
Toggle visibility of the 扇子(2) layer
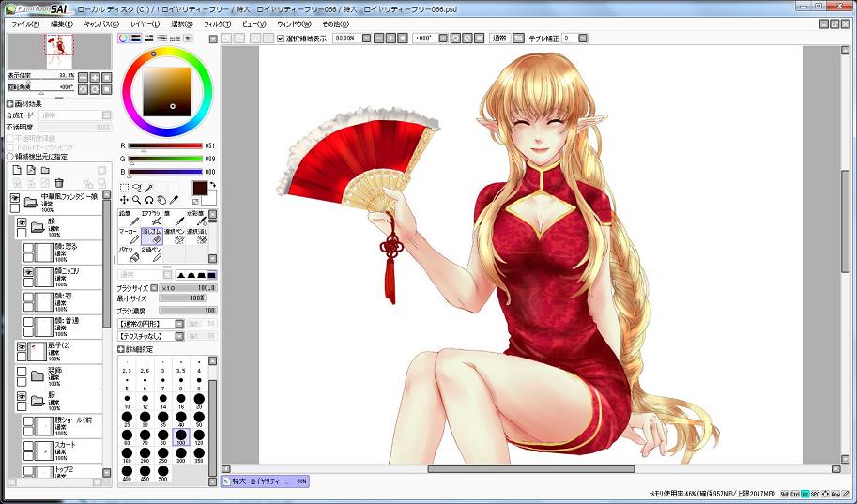coord(22,346)
